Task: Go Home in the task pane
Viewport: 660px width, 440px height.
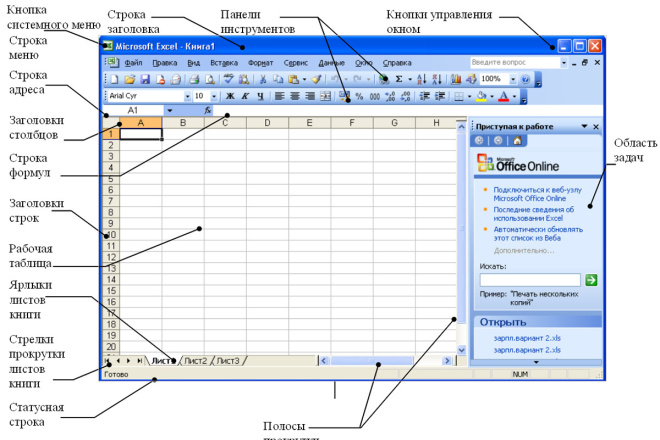Action: tap(517, 141)
